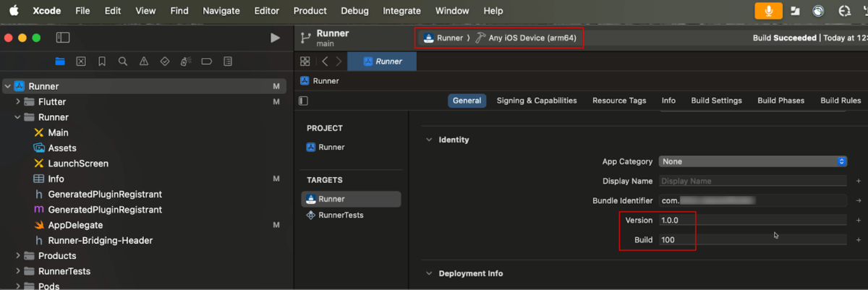The image size is (868, 290).
Task: Show the Debug navigator spray icon
Action: [x=186, y=61]
